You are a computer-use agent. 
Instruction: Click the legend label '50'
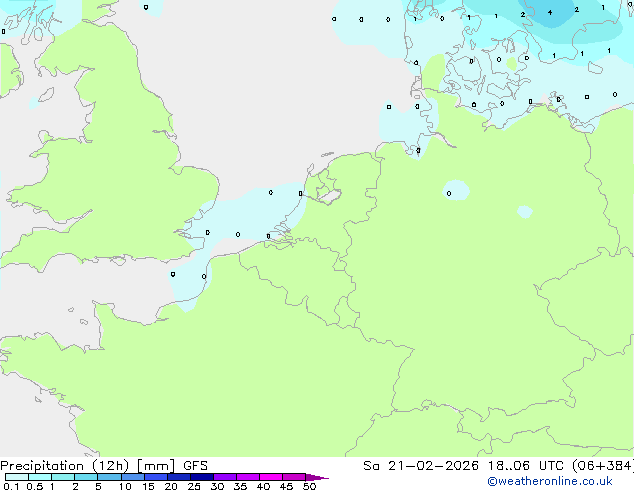pyautogui.click(x=309, y=486)
